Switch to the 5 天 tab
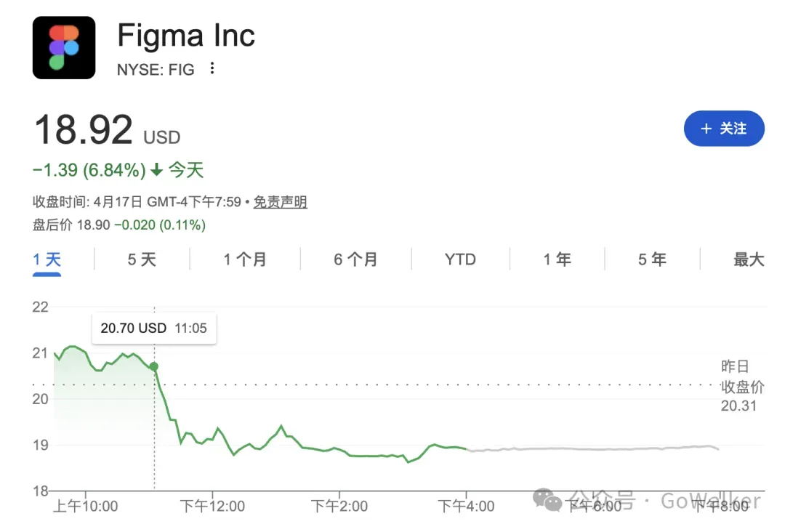The width and height of the screenshot is (785, 532). [142, 259]
